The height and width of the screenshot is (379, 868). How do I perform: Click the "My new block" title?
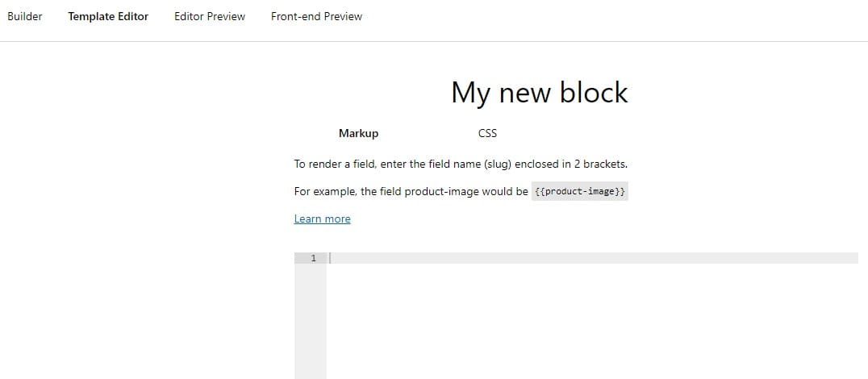point(539,93)
